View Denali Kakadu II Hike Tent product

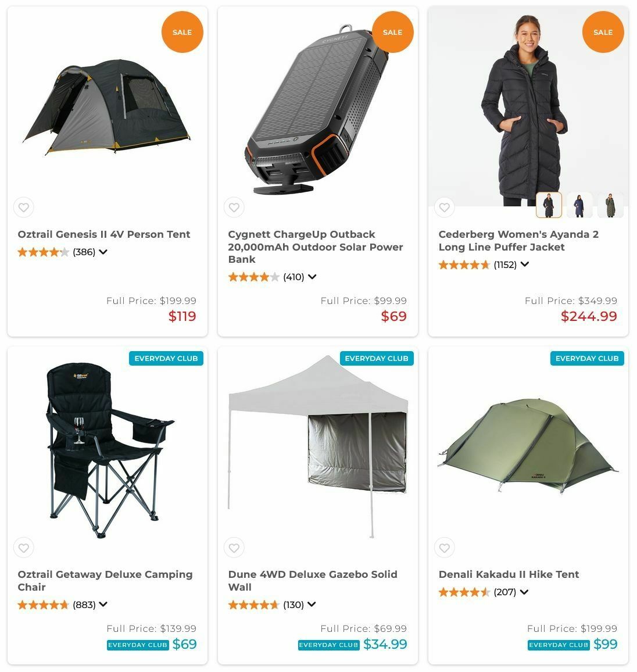pos(509,574)
